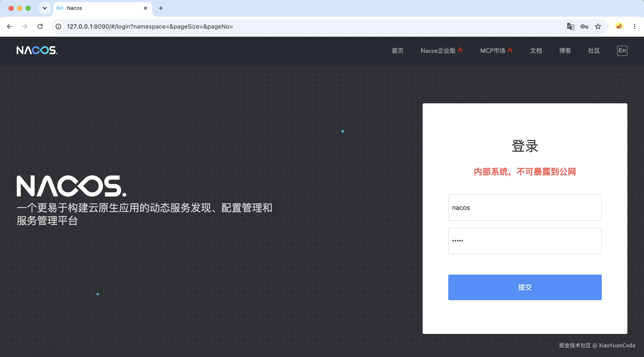644x357 pixels.
Task: Open 社区 navigation link
Action: pyautogui.click(x=594, y=51)
